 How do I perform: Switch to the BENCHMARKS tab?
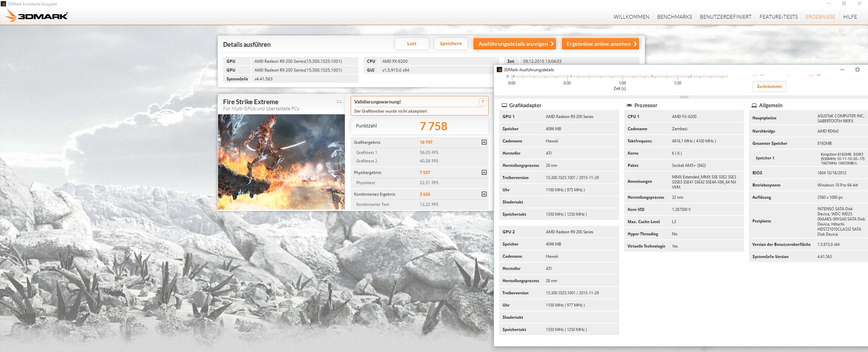pos(674,17)
